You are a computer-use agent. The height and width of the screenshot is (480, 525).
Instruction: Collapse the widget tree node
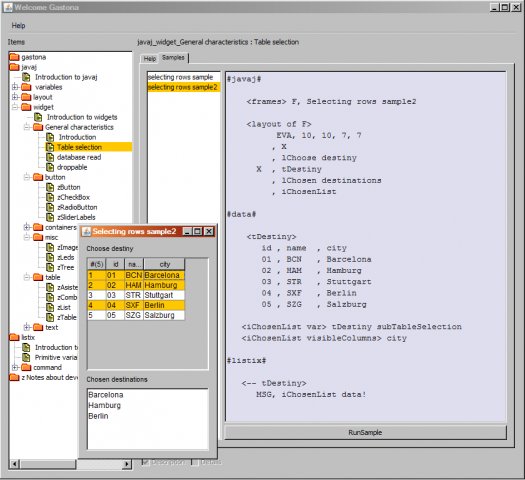pyautogui.click(x=15, y=107)
